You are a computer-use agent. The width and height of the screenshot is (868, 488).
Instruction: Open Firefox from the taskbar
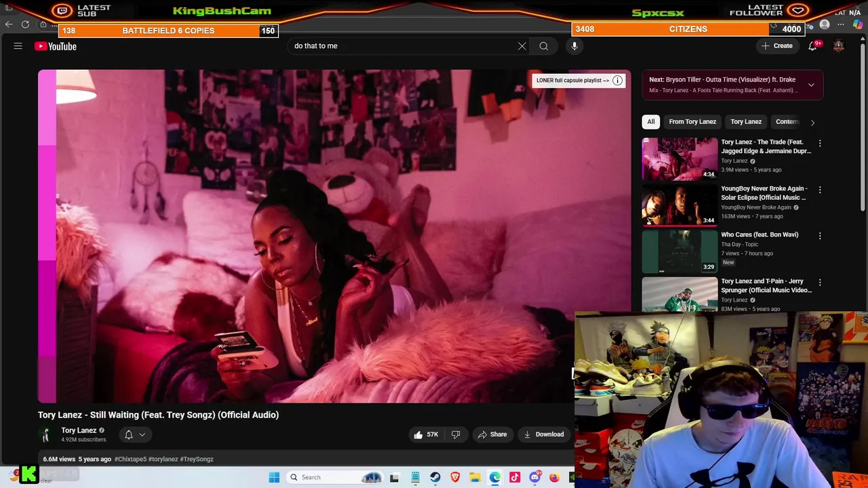tap(555, 477)
